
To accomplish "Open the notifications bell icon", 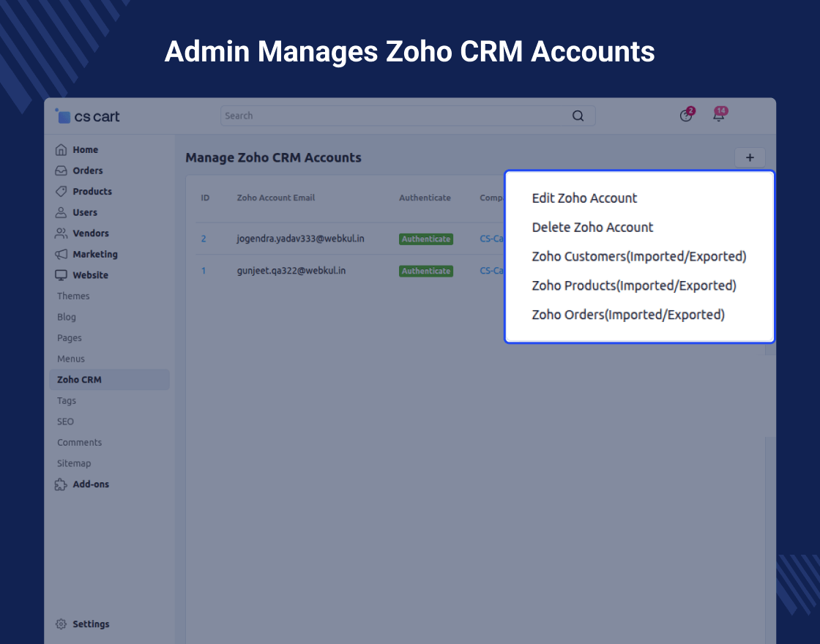I will [718, 116].
